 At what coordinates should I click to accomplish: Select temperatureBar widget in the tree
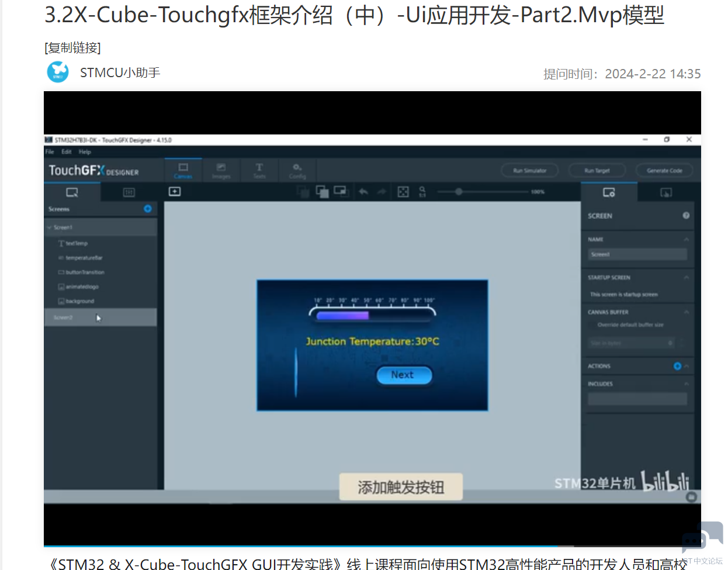pyautogui.click(x=84, y=258)
